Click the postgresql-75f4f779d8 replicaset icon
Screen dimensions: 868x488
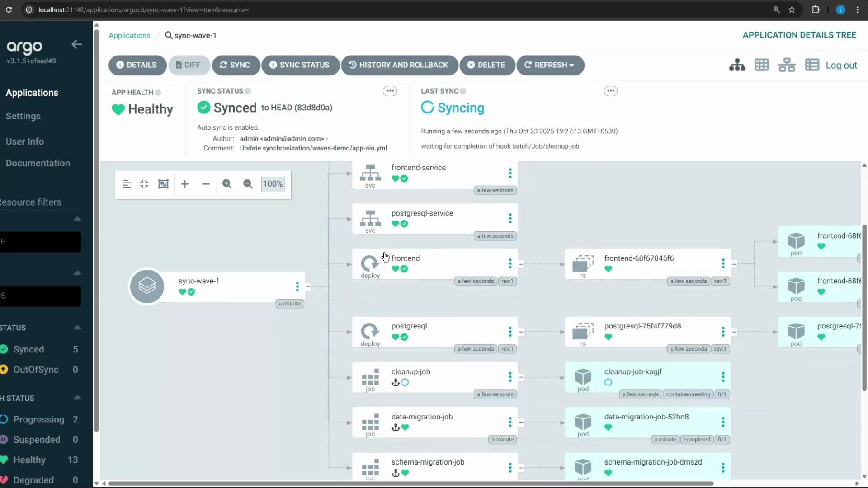pyautogui.click(x=583, y=331)
